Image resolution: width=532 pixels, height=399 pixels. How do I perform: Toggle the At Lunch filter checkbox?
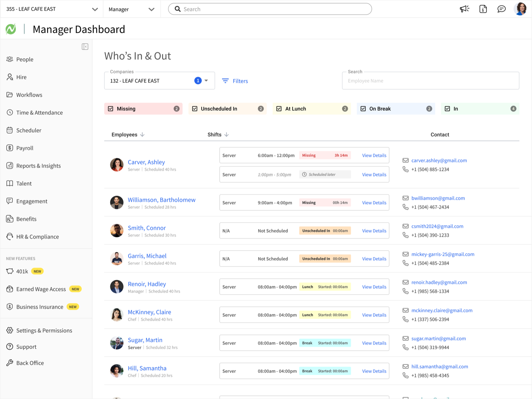(x=279, y=109)
